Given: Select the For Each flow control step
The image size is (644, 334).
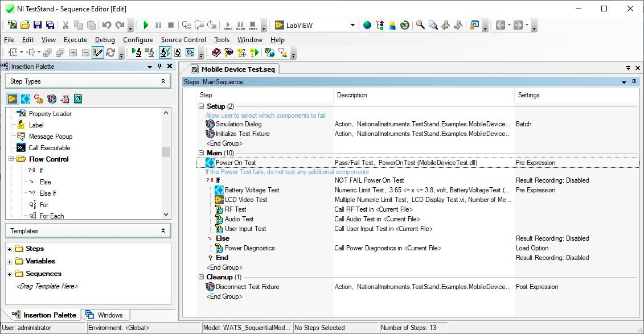Looking at the screenshot, I should tap(52, 216).
